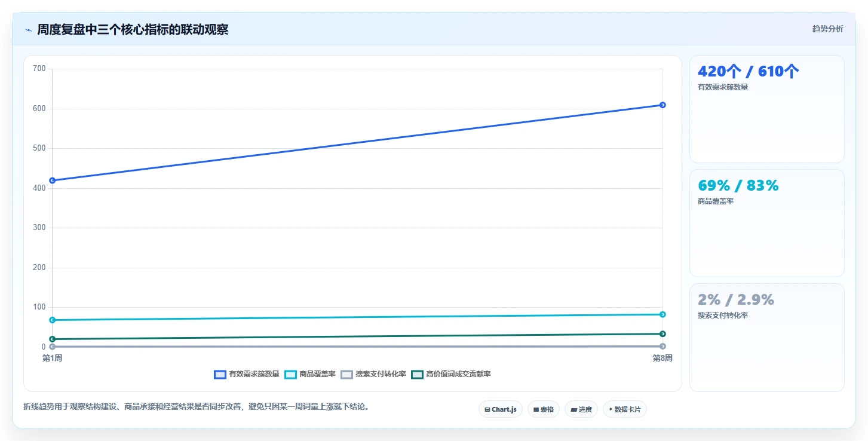Click the 进度 tag pill

(581, 409)
